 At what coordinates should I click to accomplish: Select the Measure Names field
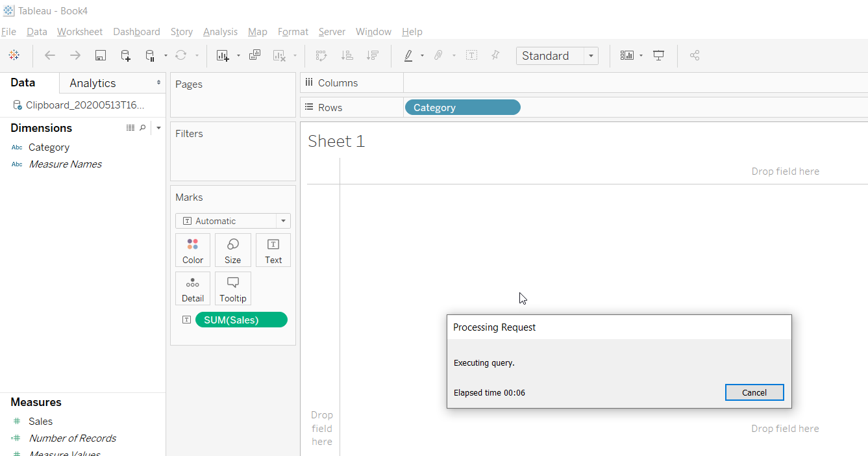[65, 164]
